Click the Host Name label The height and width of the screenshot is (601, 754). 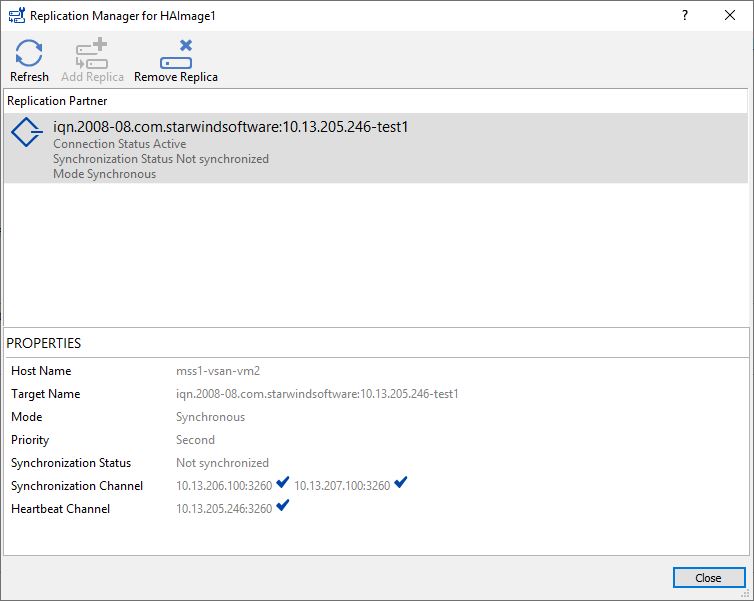(x=41, y=371)
